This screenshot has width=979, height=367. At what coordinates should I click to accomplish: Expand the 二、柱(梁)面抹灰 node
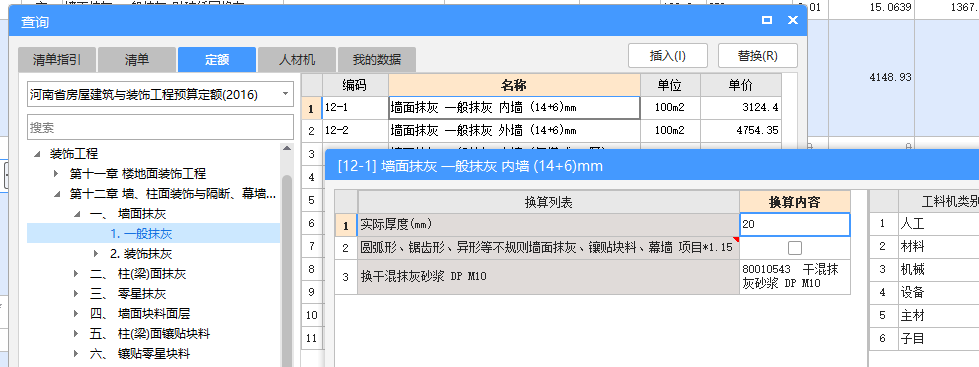point(77,274)
